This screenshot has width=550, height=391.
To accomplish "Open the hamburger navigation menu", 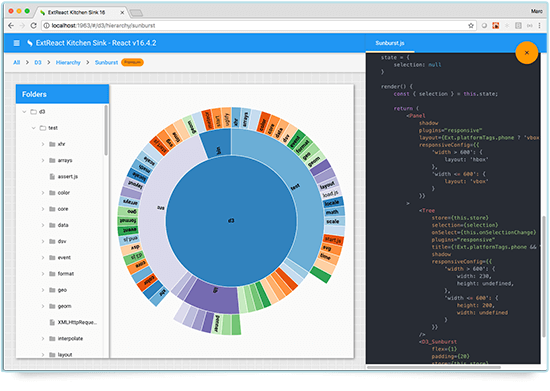I will point(16,43).
